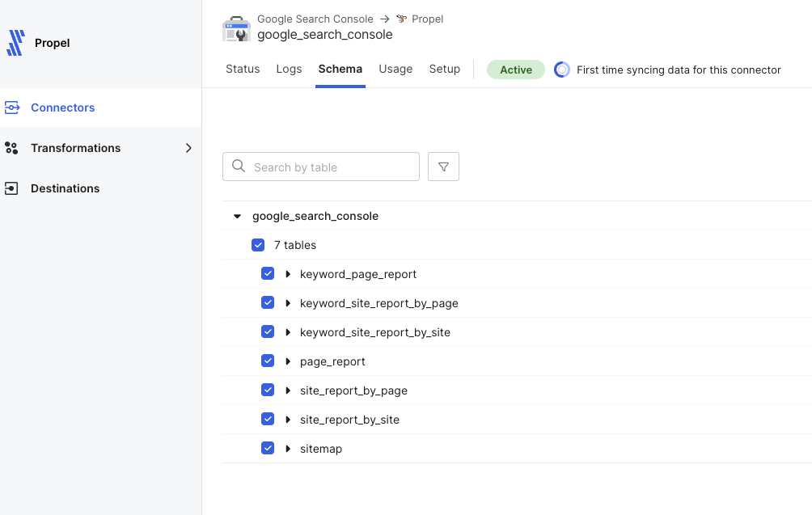This screenshot has width=812, height=515.
Task: Click the Propel breadcrumb link
Action: point(427,19)
